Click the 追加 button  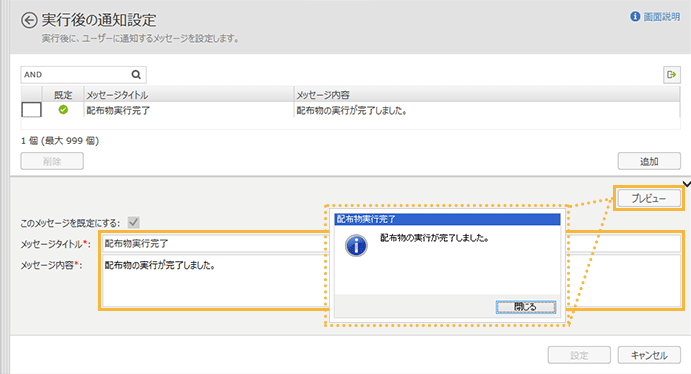pyautogui.click(x=649, y=161)
